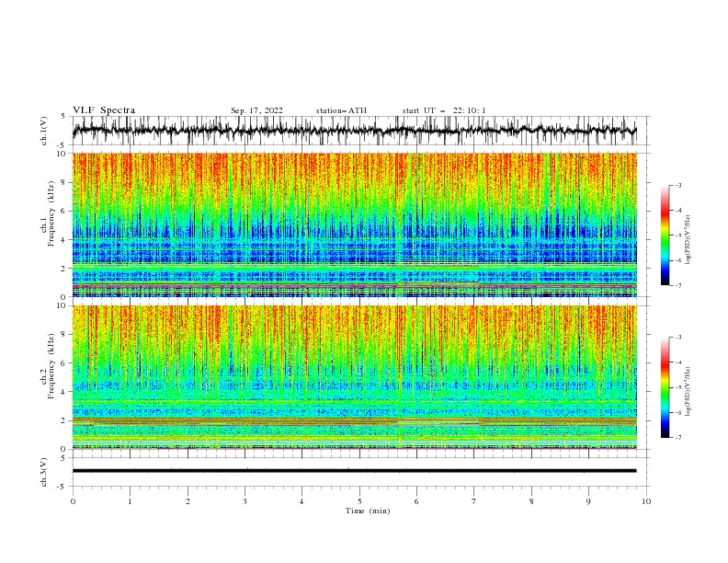Viewport: 728px width, 563px height.
Task: Click the "ch.3(V)" waveform axis label
Action: 44,472
